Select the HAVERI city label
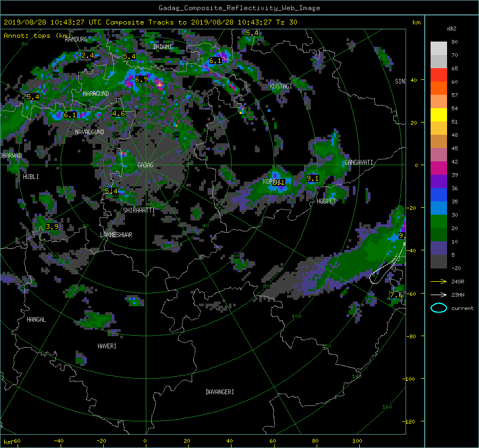 click(x=107, y=346)
